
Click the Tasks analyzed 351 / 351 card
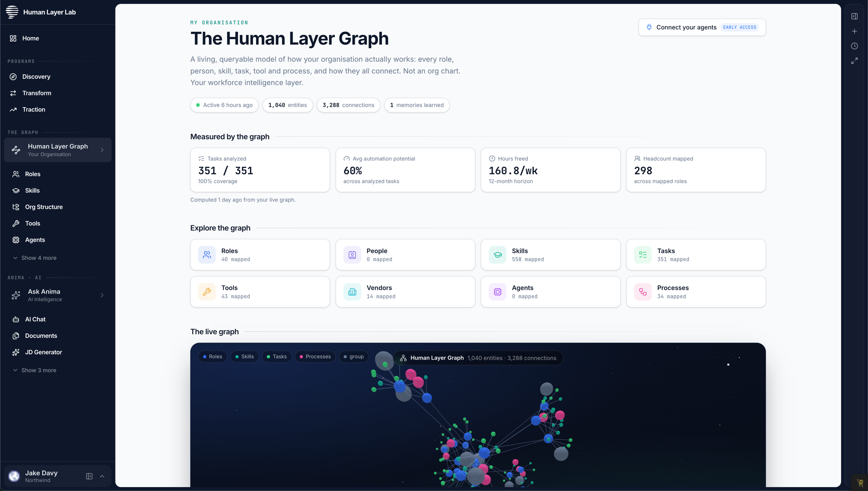click(260, 170)
